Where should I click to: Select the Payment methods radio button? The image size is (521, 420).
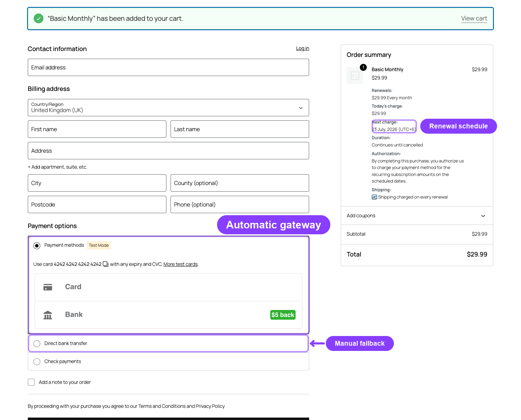37,246
